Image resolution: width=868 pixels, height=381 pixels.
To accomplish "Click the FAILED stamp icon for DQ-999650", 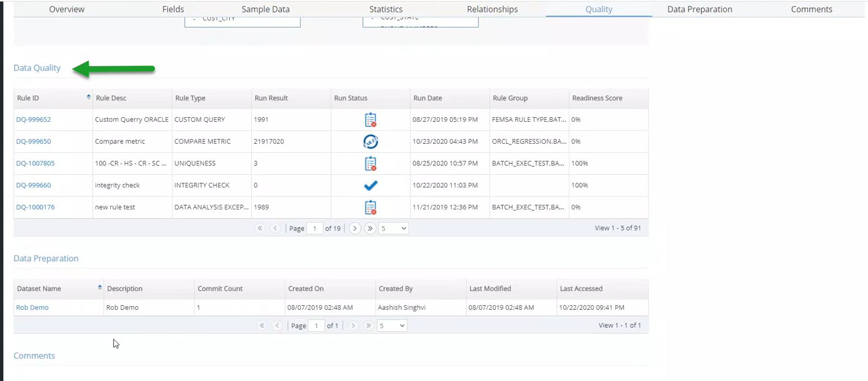I will 370,141.
